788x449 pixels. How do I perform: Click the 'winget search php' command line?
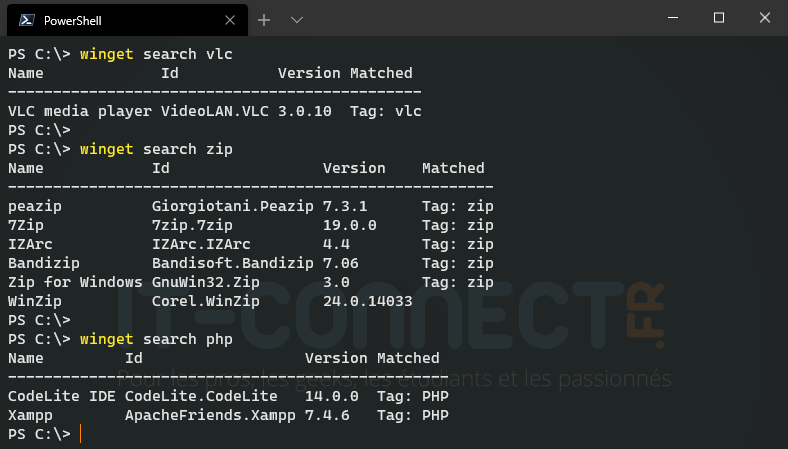click(156, 339)
